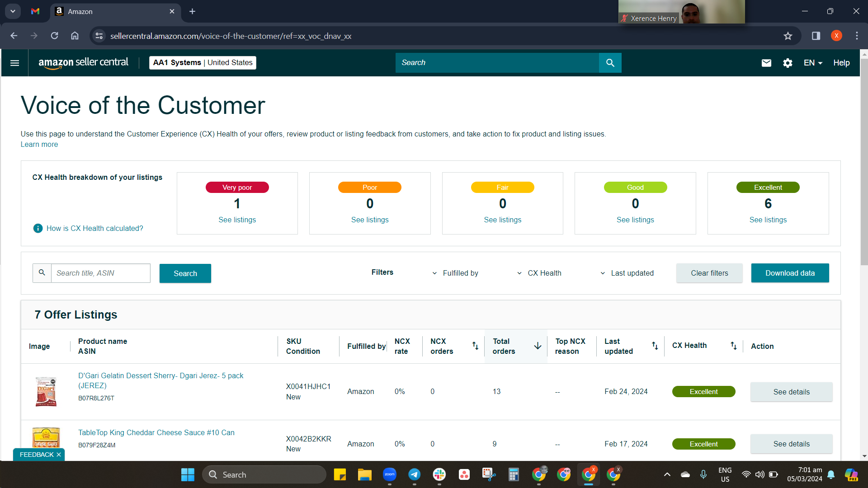868x488 pixels.
Task: See details for TableTop King Cheese Sauce
Action: coord(792,444)
